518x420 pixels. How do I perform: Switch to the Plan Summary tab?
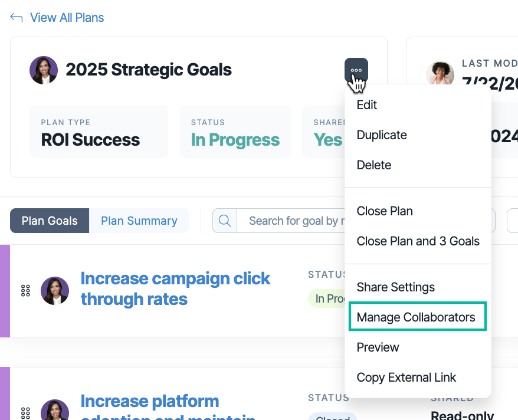pos(139,221)
